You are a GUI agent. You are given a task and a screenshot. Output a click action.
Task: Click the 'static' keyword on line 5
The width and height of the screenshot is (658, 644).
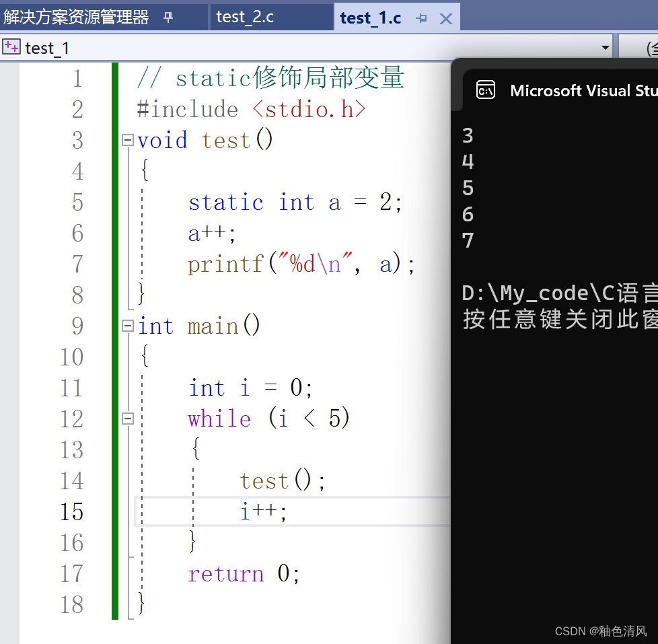(226, 203)
